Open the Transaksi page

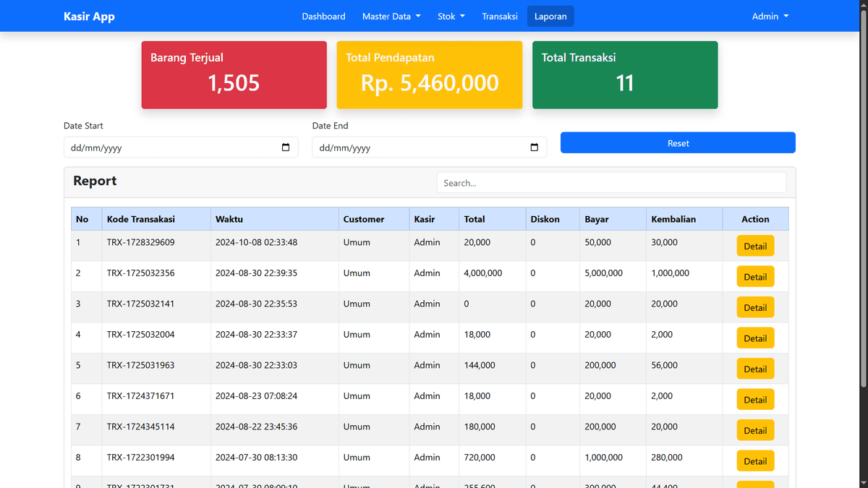click(x=500, y=16)
